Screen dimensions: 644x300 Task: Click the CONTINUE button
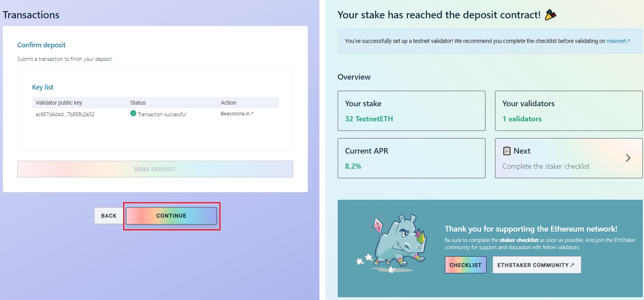171,216
